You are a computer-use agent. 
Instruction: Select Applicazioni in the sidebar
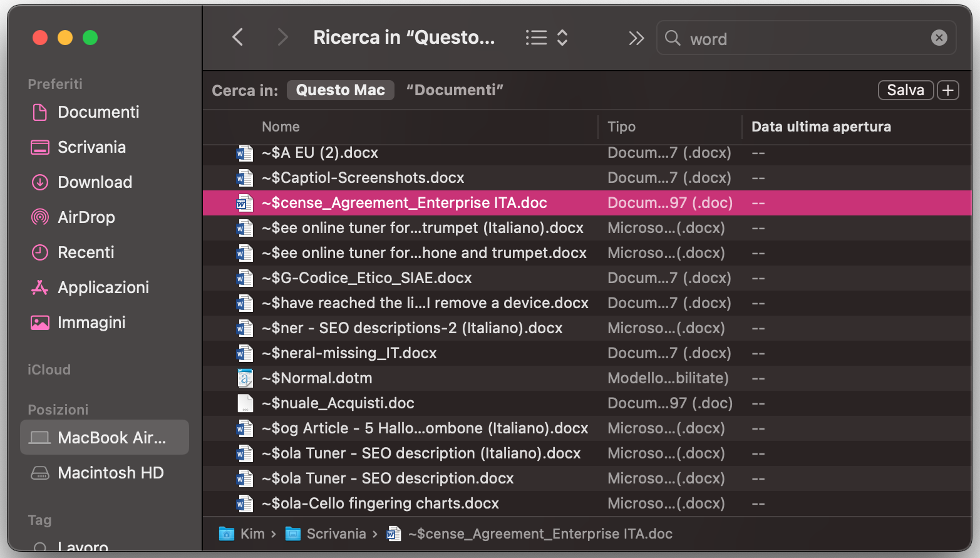point(104,287)
